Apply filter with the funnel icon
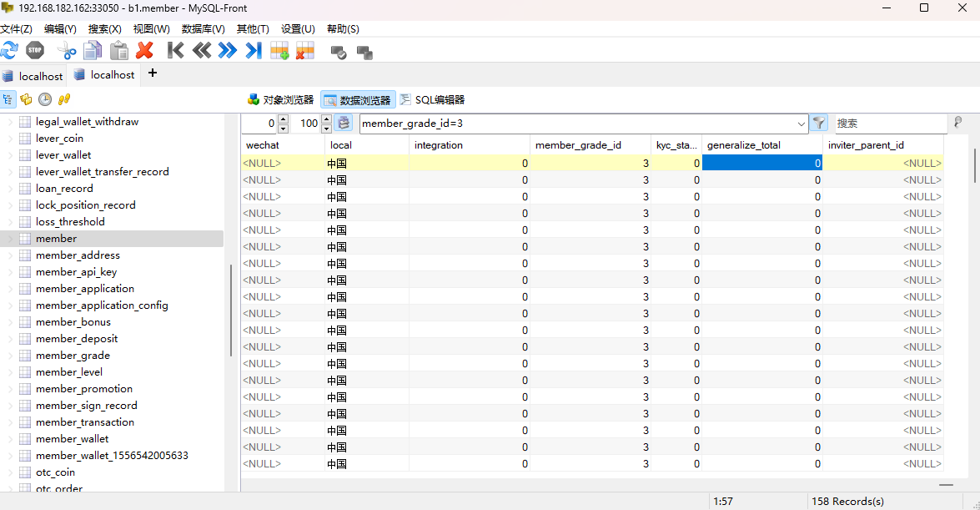980x510 pixels. 819,124
